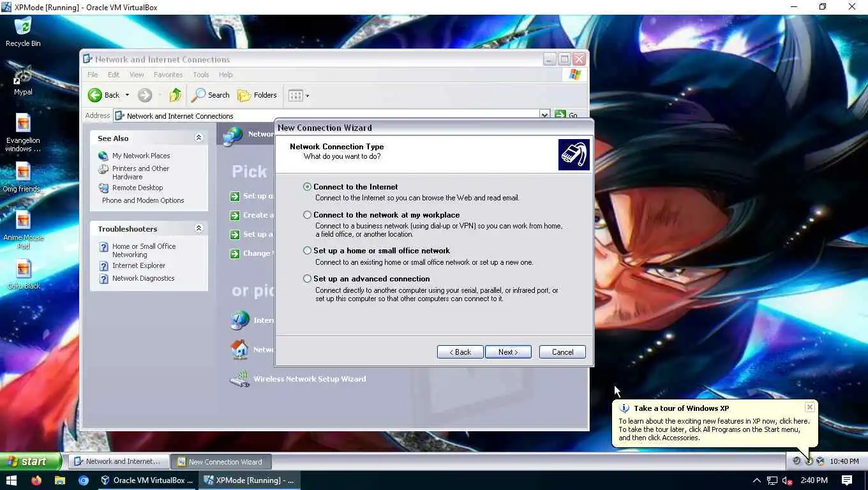Click the Wireless Network Setup Wizard icon
This screenshot has width=868, height=490.
(240, 379)
